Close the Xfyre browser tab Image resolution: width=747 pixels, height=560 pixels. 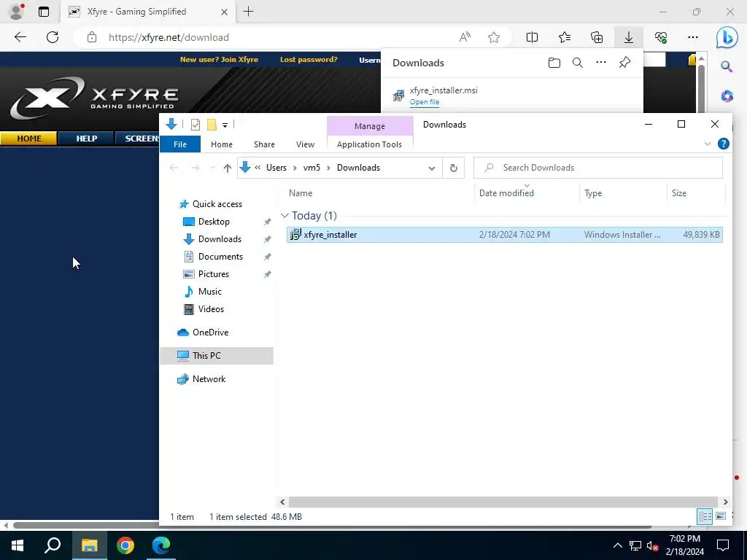[225, 12]
